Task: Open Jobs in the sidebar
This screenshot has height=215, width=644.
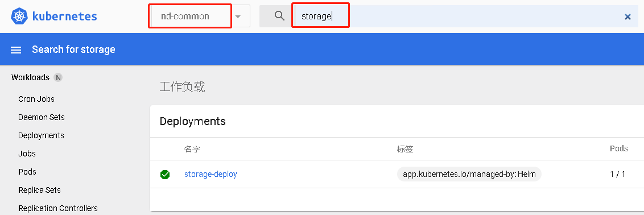Action: (x=27, y=154)
